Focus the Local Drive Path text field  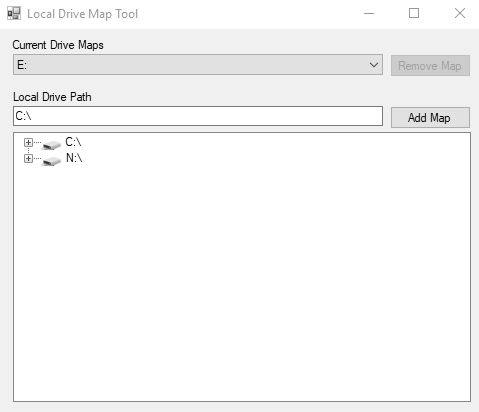click(x=198, y=116)
